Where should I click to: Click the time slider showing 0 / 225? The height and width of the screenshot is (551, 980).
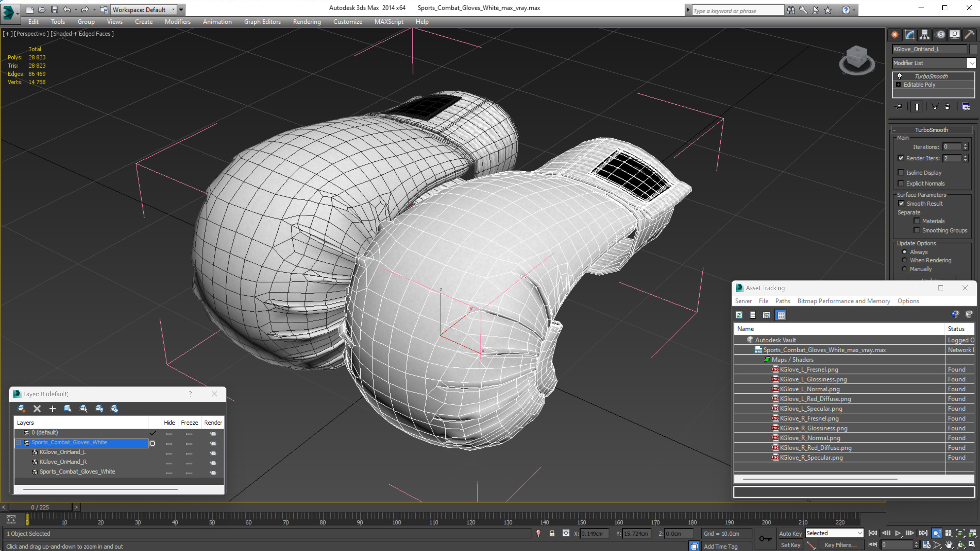(40, 507)
